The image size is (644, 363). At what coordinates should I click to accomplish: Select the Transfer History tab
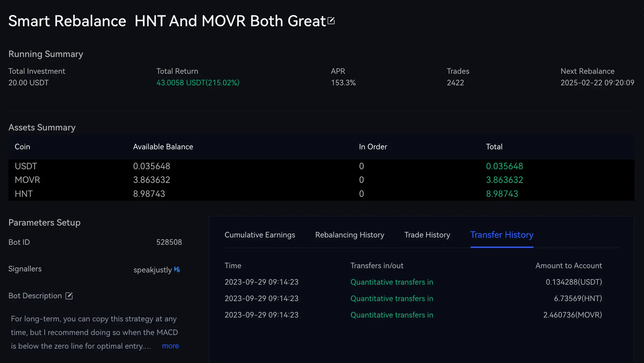(x=502, y=235)
